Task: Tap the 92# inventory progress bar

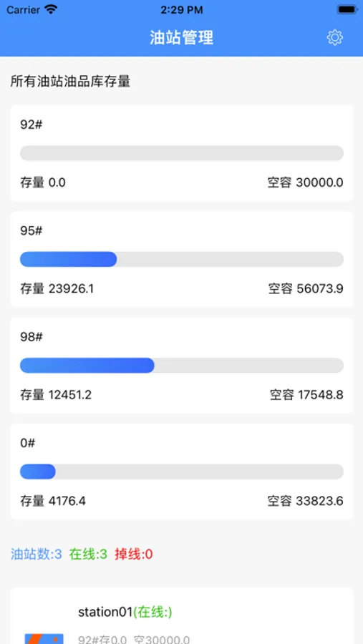Action: coord(182,153)
